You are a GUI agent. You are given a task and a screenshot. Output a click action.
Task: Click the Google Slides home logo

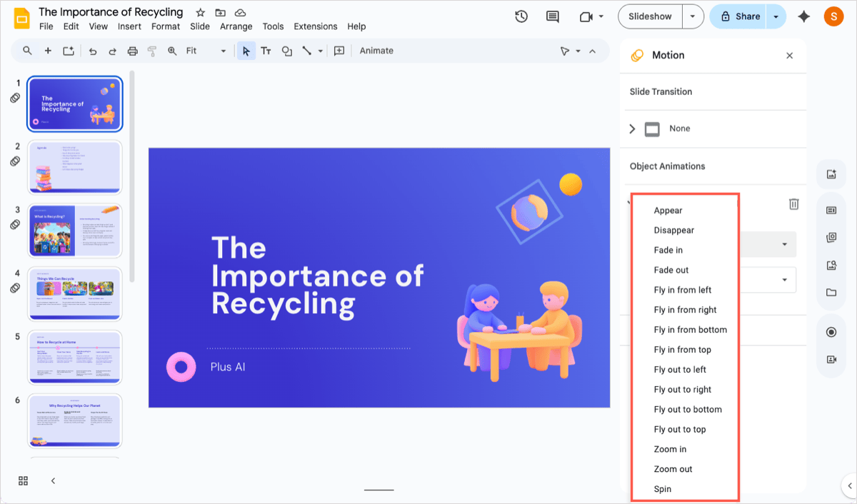coord(21,19)
